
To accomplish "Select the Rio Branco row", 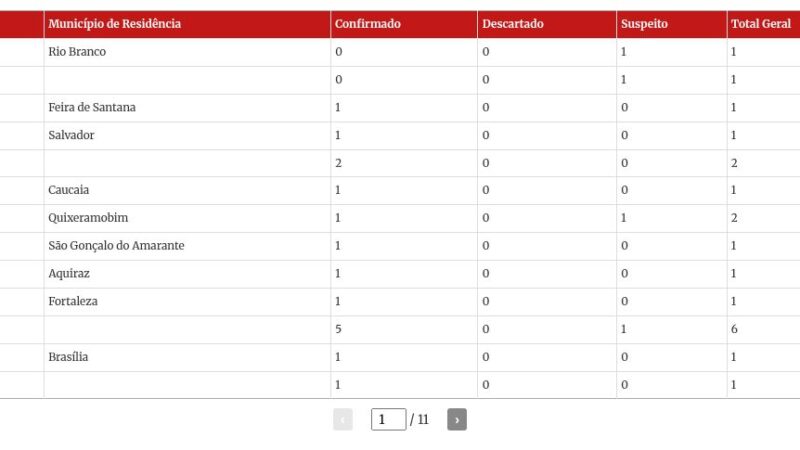I will click(x=77, y=52).
